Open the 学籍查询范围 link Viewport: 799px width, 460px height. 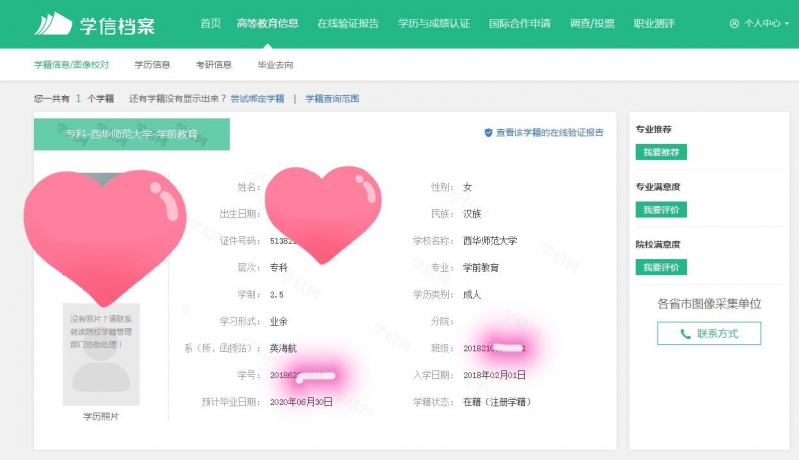pyautogui.click(x=332, y=99)
